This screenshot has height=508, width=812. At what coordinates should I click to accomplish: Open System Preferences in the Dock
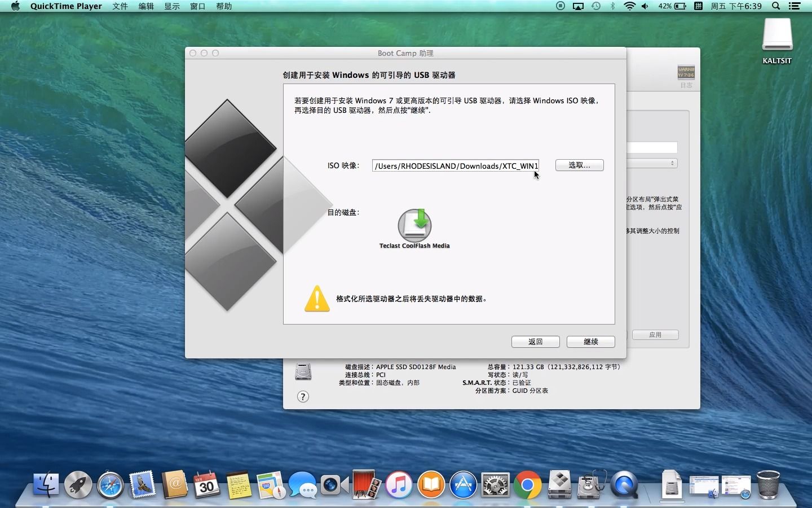click(496, 484)
